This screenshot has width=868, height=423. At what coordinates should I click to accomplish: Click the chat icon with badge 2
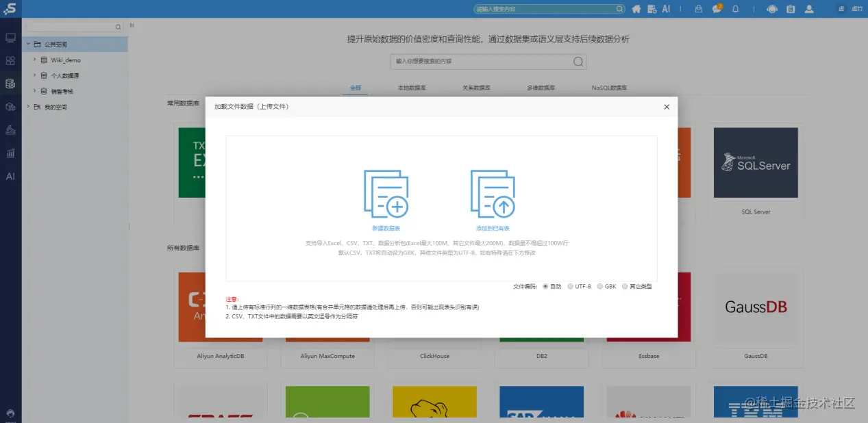716,10
